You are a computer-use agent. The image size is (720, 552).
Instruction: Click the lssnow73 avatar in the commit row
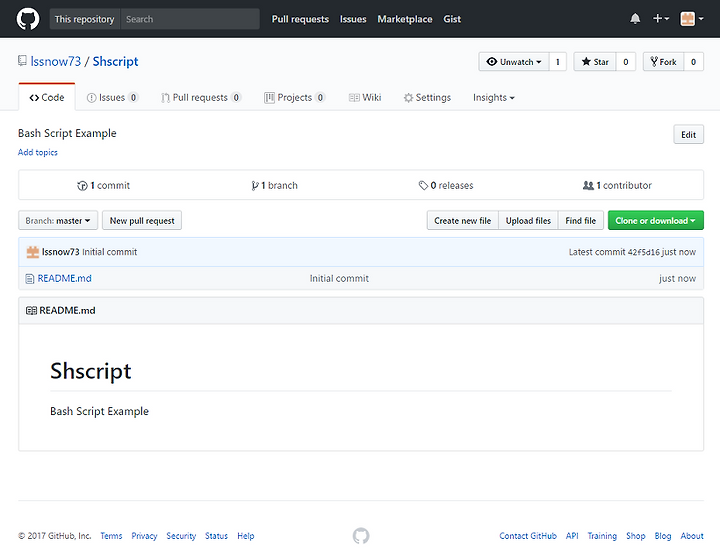33,252
